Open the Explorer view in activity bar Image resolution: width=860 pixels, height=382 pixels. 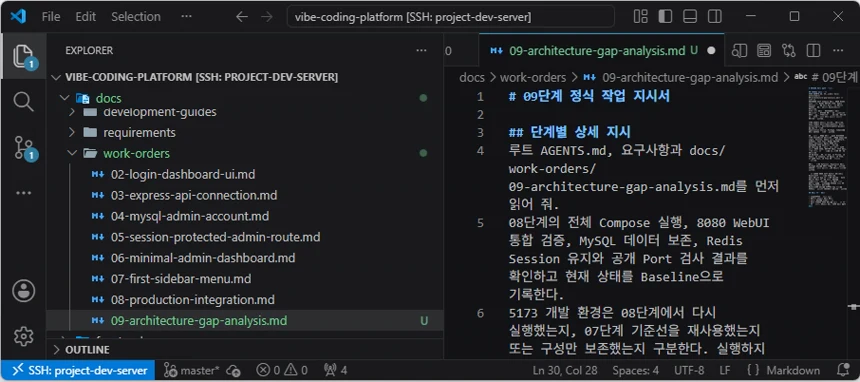(23, 56)
